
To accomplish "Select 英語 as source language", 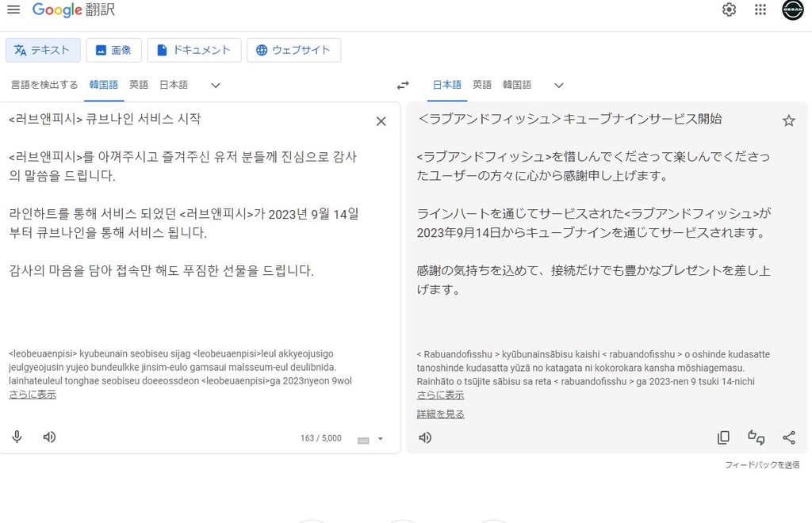I will 139,85.
